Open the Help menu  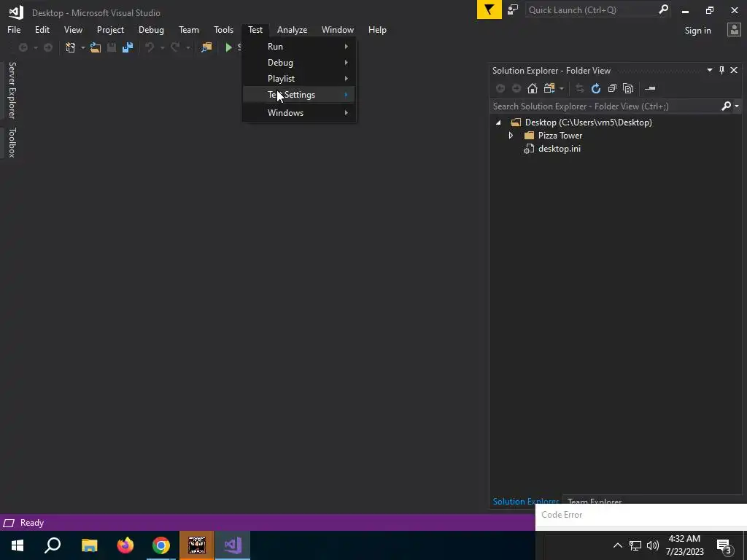(x=377, y=29)
